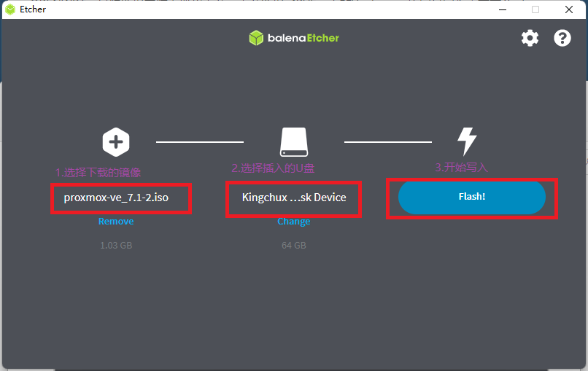Click the 1.03 GB image size
This screenshot has height=371, width=588.
(x=116, y=246)
